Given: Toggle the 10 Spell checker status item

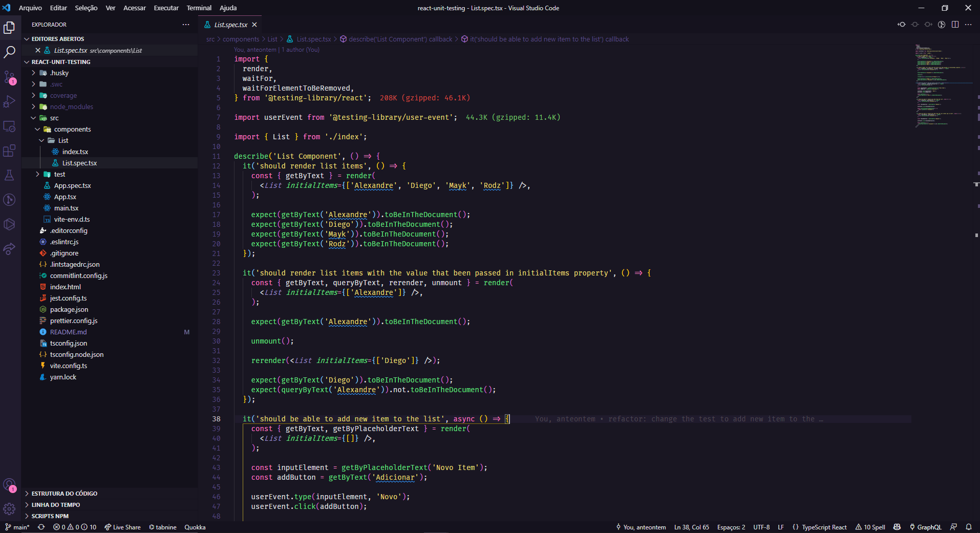Looking at the screenshot, I should pyautogui.click(x=870, y=527).
